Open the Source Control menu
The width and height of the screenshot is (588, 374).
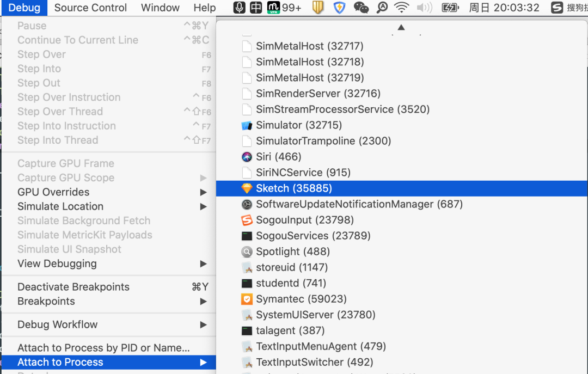point(90,8)
